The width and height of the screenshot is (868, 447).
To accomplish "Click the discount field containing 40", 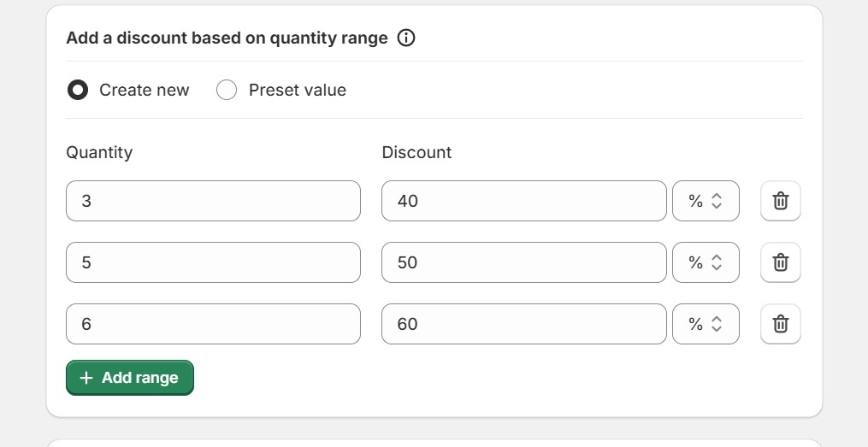I will 523,201.
